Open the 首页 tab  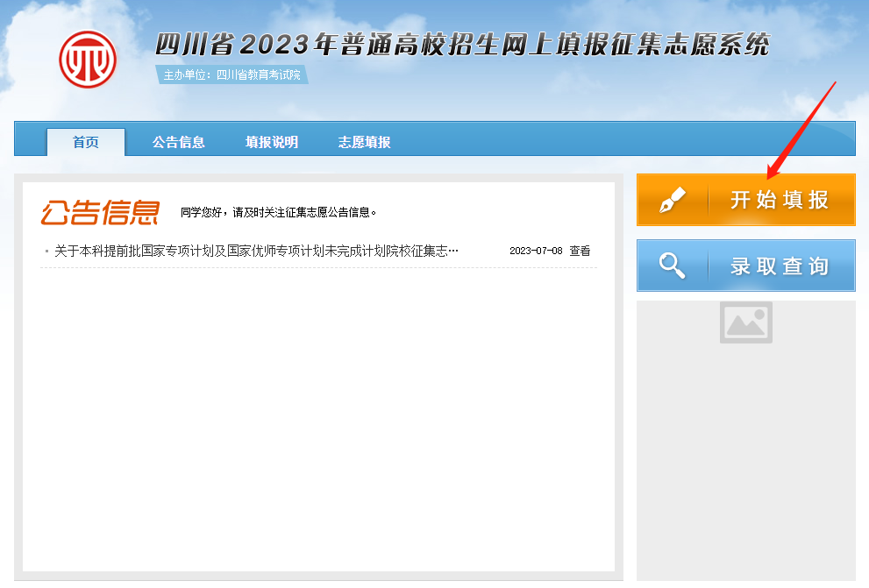pos(86,142)
